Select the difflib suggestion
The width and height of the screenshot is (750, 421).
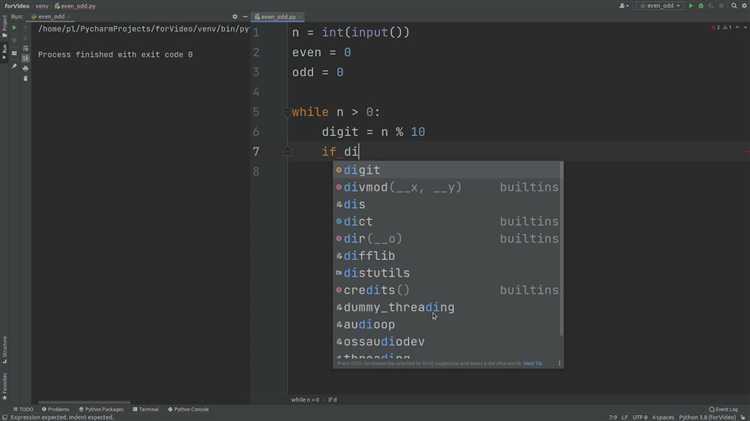448,256
